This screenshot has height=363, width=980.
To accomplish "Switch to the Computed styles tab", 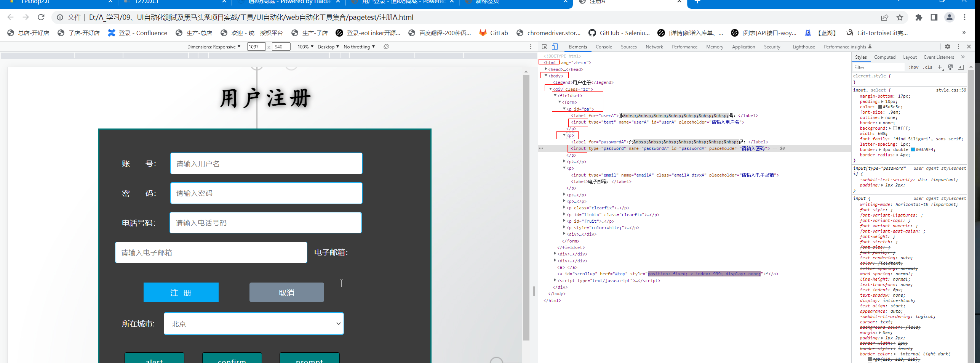I will (x=884, y=57).
